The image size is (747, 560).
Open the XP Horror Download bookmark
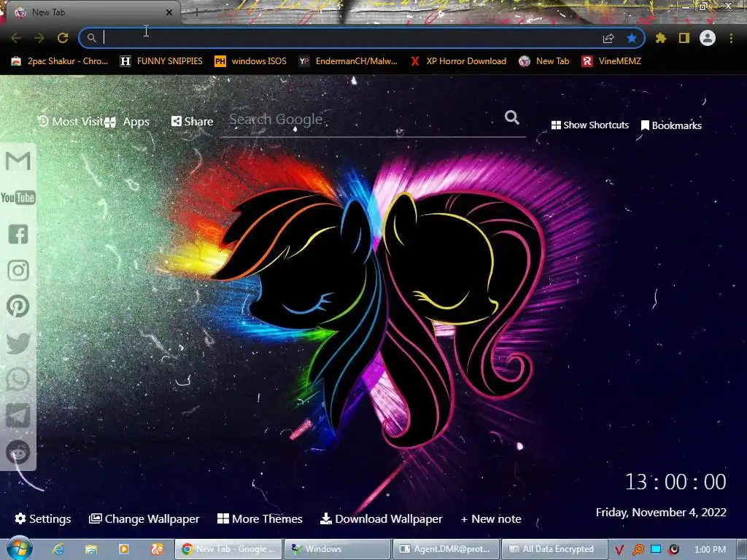point(458,61)
